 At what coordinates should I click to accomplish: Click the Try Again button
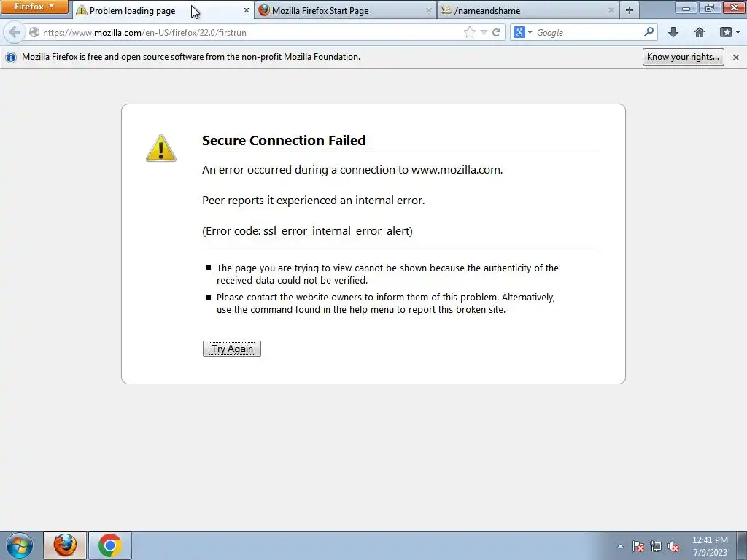pyautogui.click(x=231, y=349)
